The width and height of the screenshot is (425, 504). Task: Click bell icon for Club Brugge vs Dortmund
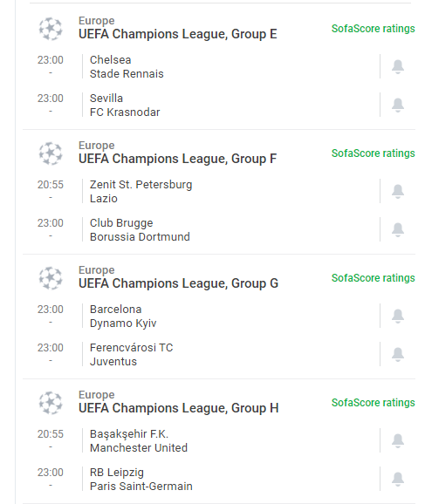(398, 229)
